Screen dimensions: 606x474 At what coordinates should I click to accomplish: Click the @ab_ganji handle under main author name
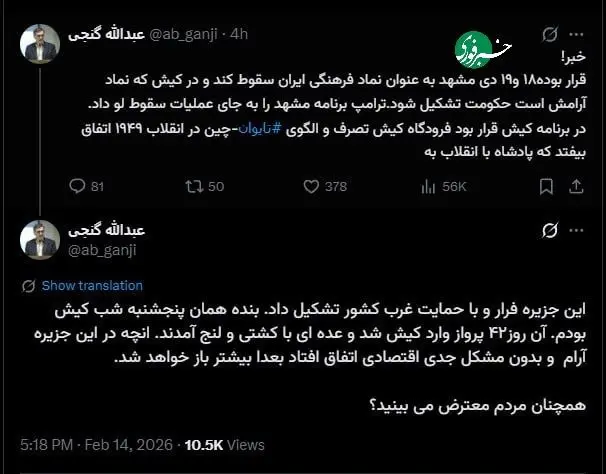pos(104,250)
